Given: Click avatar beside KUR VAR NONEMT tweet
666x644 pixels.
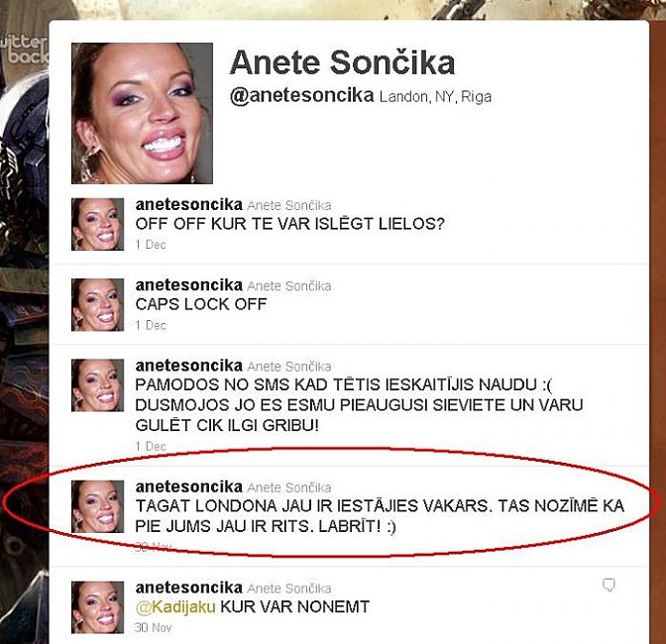Looking at the screenshot, I should pos(98,607).
